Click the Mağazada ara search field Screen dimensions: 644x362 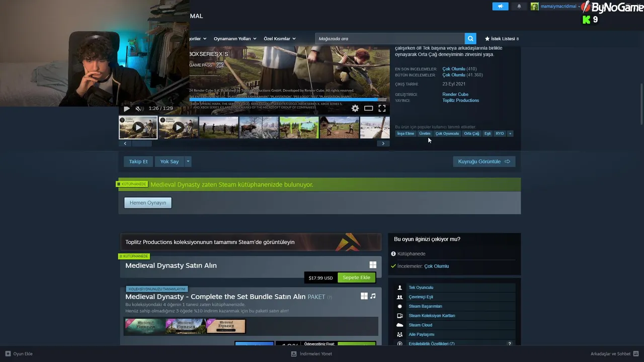coord(390,39)
